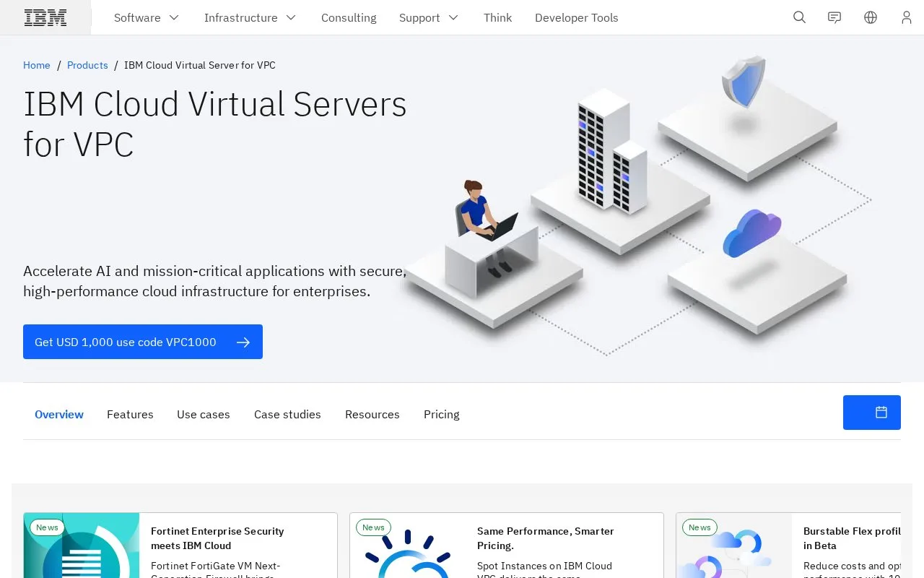Expand the Support dropdown
Screen dimensions: 924x578
point(429,17)
